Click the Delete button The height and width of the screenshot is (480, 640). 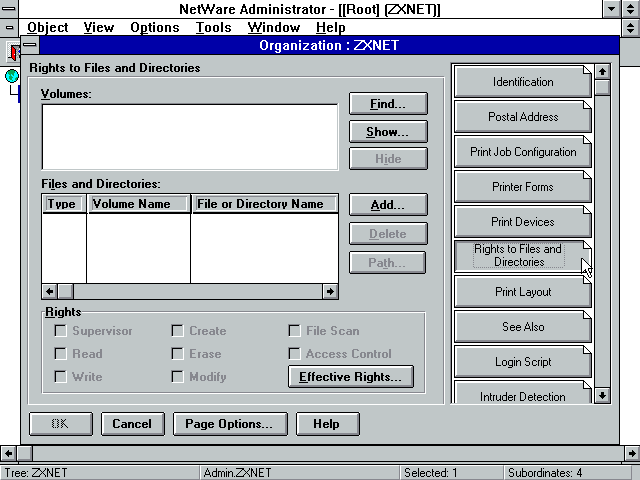click(x=388, y=233)
